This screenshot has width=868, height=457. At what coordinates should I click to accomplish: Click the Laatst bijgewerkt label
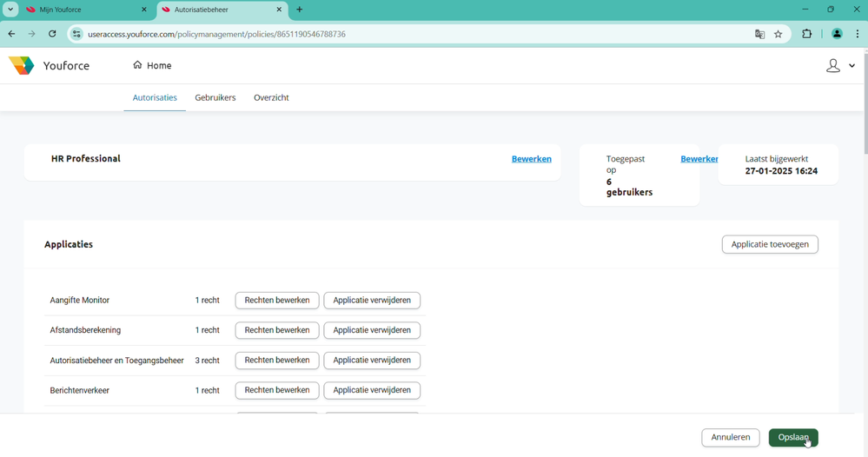coord(776,159)
